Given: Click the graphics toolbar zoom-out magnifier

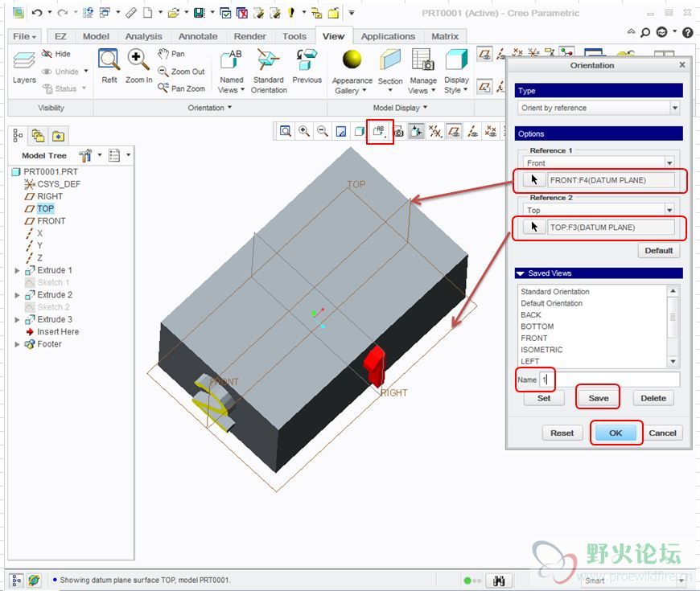Looking at the screenshot, I should (x=323, y=131).
